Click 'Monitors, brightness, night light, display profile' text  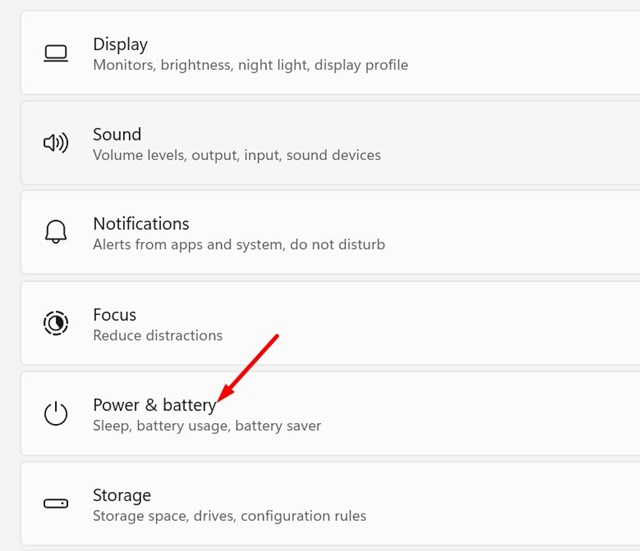tap(250, 65)
